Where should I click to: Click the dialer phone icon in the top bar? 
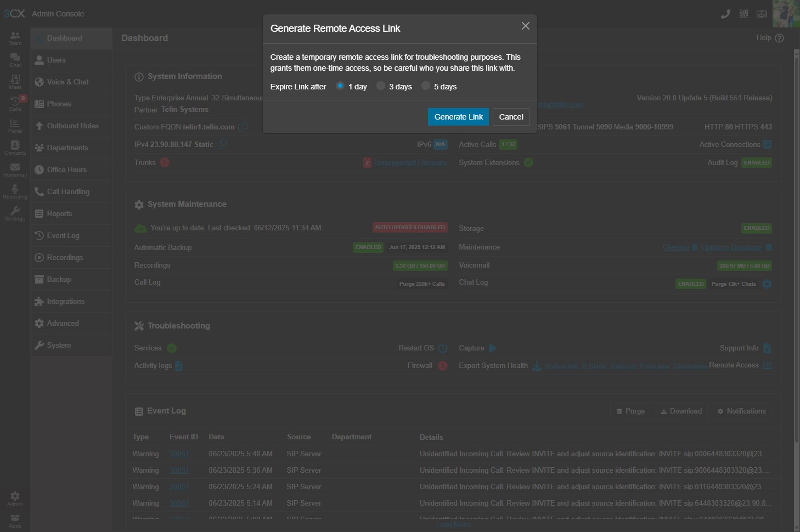pos(725,14)
